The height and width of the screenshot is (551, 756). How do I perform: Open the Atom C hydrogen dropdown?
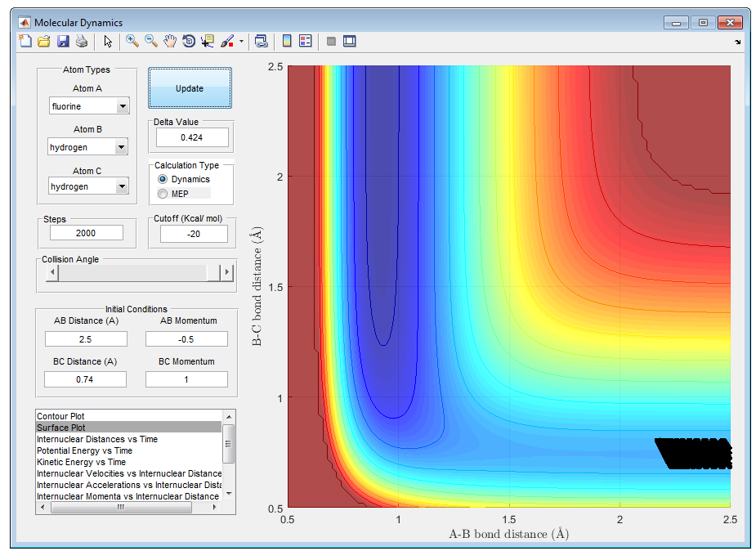pyautogui.click(x=122, y=186)
